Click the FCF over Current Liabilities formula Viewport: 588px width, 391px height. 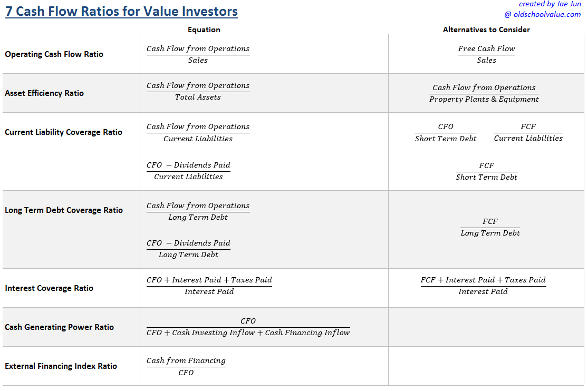pos(528,132)
